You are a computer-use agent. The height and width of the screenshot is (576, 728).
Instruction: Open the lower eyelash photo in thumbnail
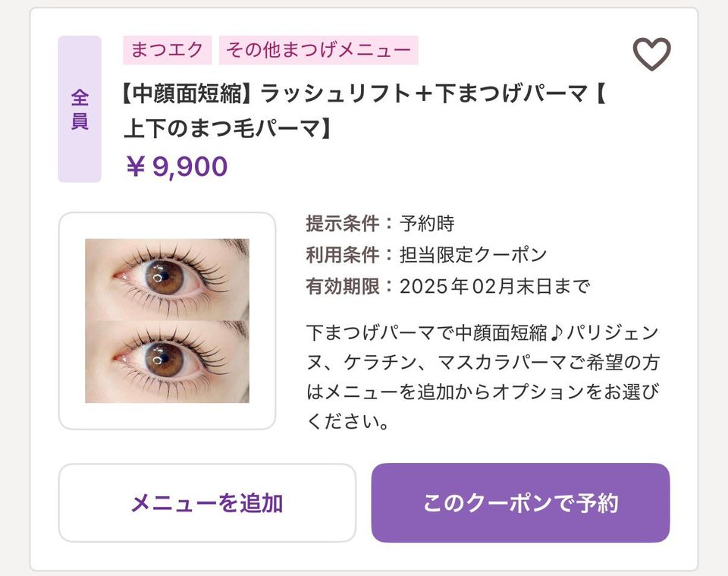click(167, 361)
